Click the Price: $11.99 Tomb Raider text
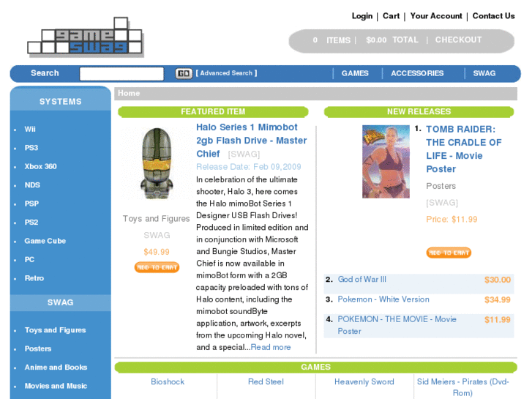 click(452, 220)
